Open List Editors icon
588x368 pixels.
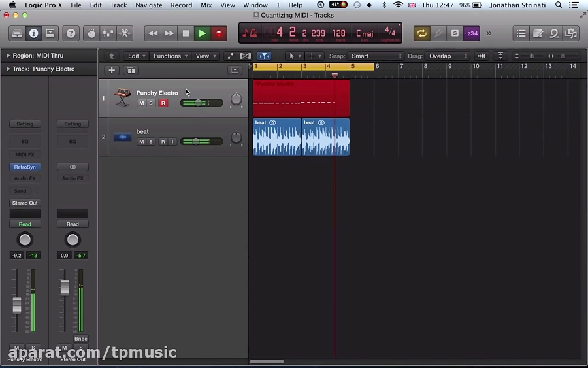click(x=521, y=33)
